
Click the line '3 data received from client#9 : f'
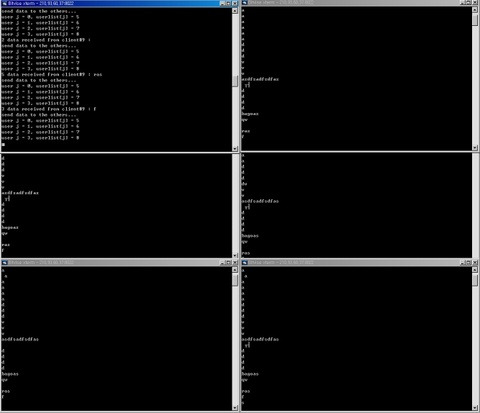(49, 109)
